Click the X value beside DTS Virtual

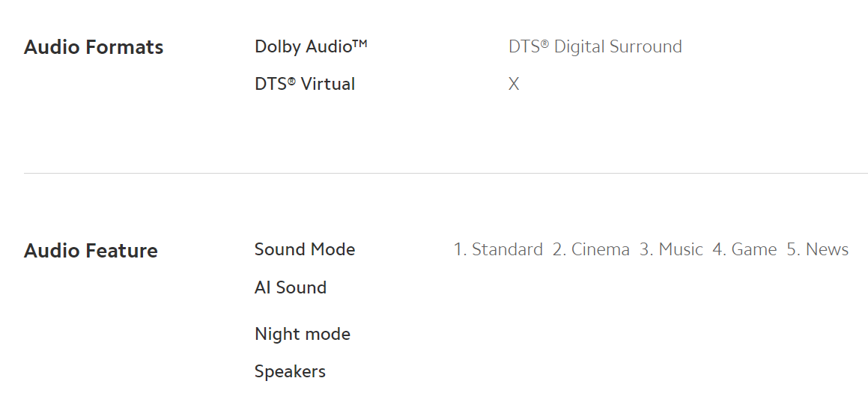[x=514, y=84]
